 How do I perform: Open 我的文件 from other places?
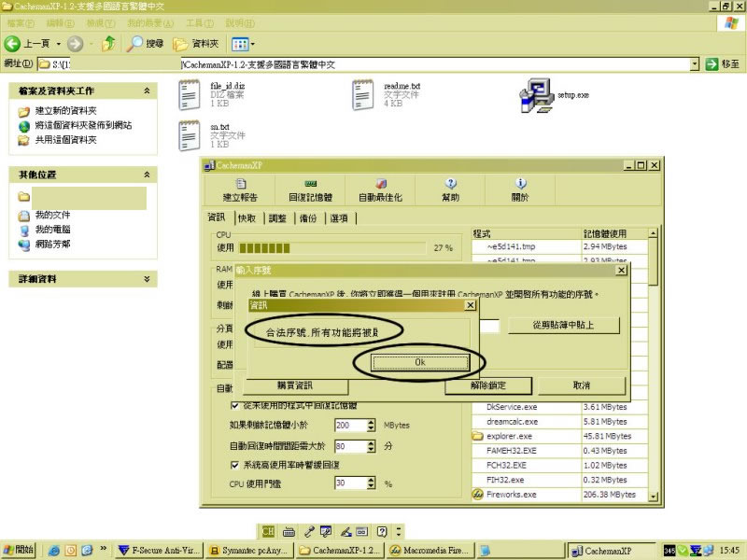(52, 215)
